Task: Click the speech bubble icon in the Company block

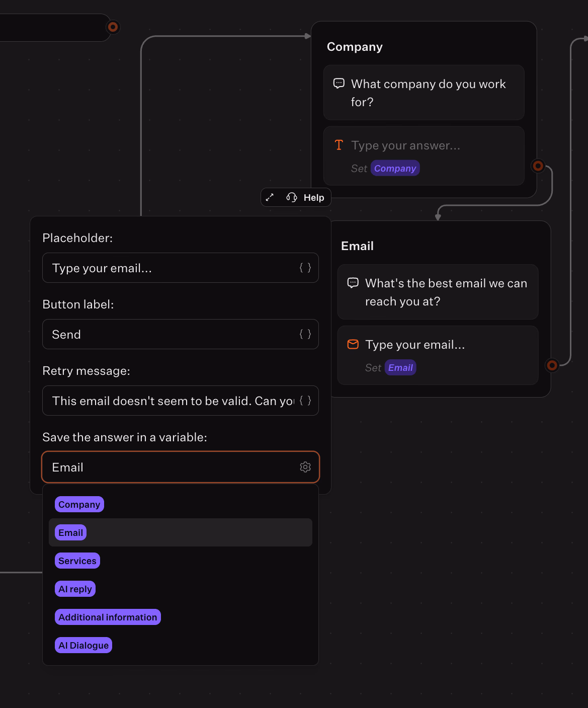Action: click(339, 84)
